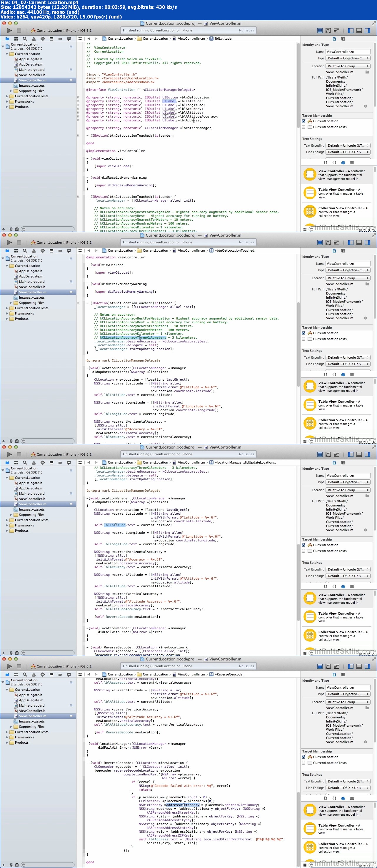Screen dimensions: 377x868
Task: Click the -btnGetLocationTouched: jump bar item
Action: click(232, 251)
